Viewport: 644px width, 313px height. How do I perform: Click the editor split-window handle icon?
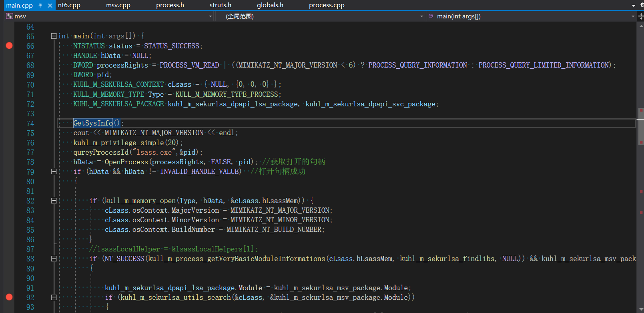(640, 16)
